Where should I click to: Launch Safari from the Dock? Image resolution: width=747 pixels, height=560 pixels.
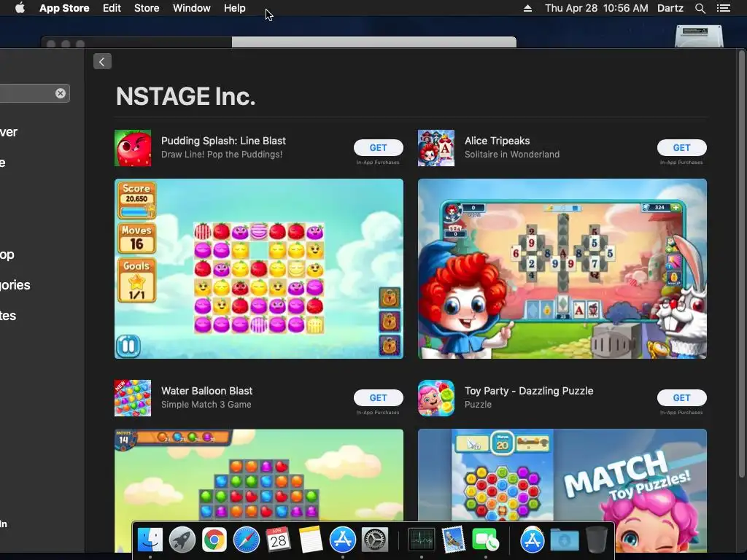(247, 540)
